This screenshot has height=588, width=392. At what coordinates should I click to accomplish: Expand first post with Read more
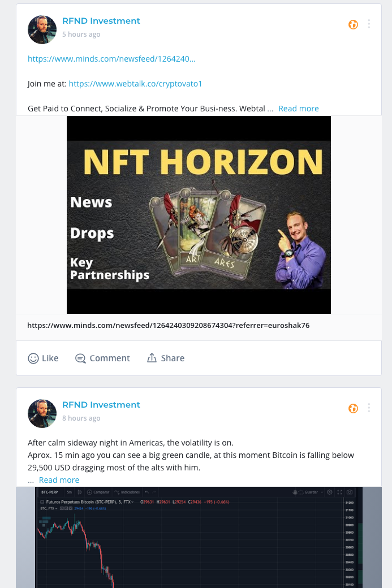click(299, 109)
